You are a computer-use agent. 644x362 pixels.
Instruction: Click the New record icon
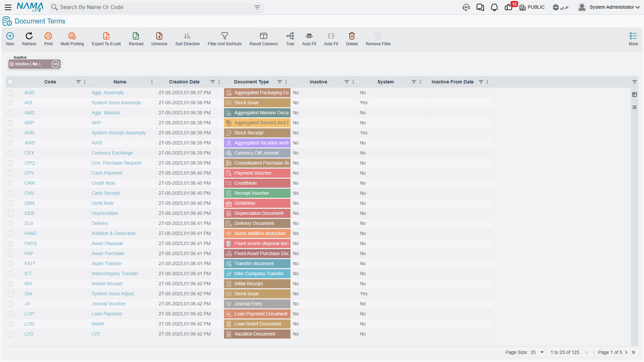coord(10,36)
